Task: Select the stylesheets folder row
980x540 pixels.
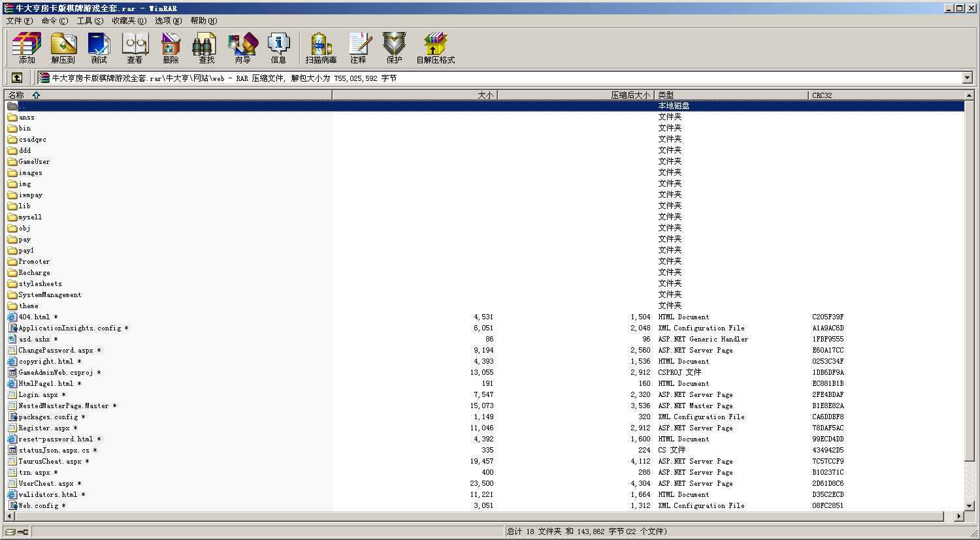Action: (x=485, y=284)
